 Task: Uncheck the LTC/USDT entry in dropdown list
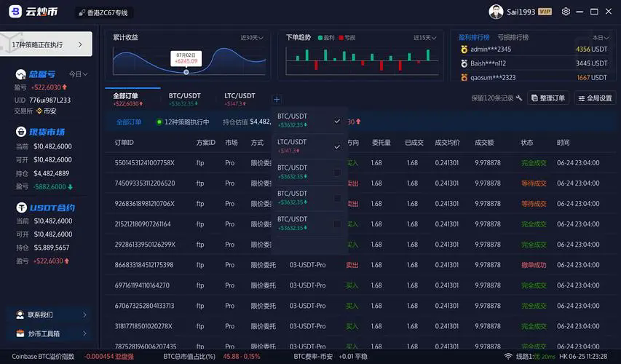tap(337, 147)
